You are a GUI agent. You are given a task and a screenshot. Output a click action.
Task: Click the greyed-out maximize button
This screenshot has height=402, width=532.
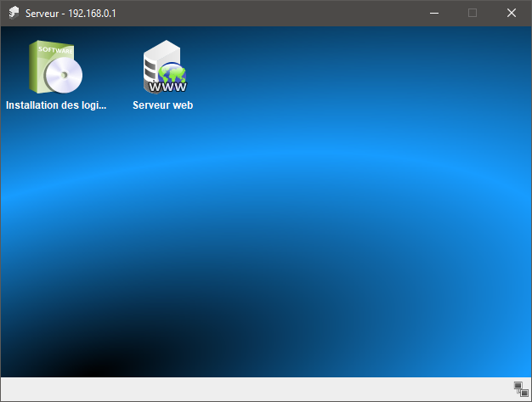[473, 13]
